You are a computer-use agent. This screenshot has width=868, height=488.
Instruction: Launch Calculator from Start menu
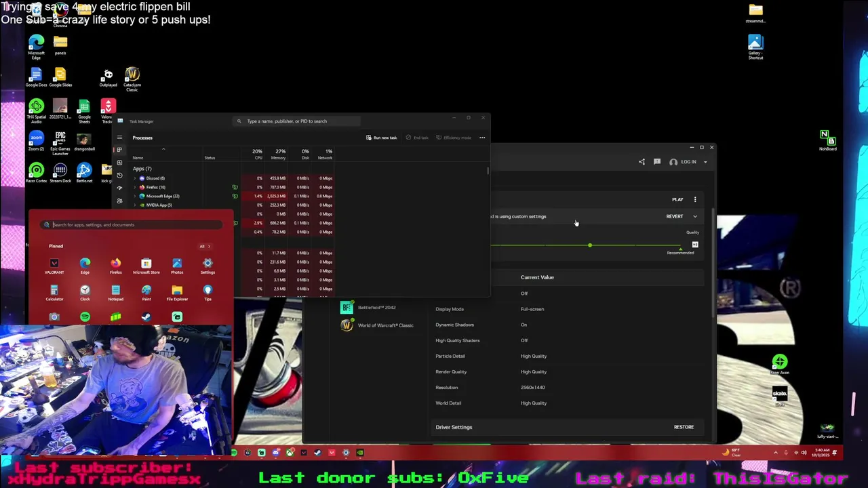54,293
